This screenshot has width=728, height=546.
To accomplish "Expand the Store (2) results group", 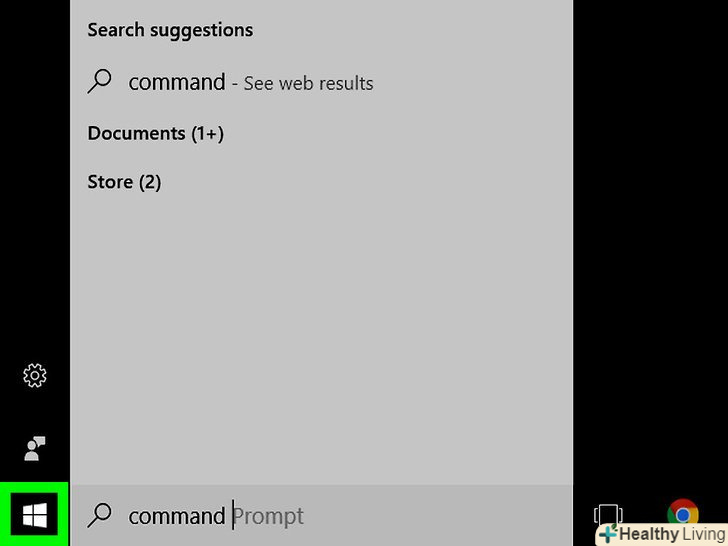I will pyautogui.click(x=124, y=182).
